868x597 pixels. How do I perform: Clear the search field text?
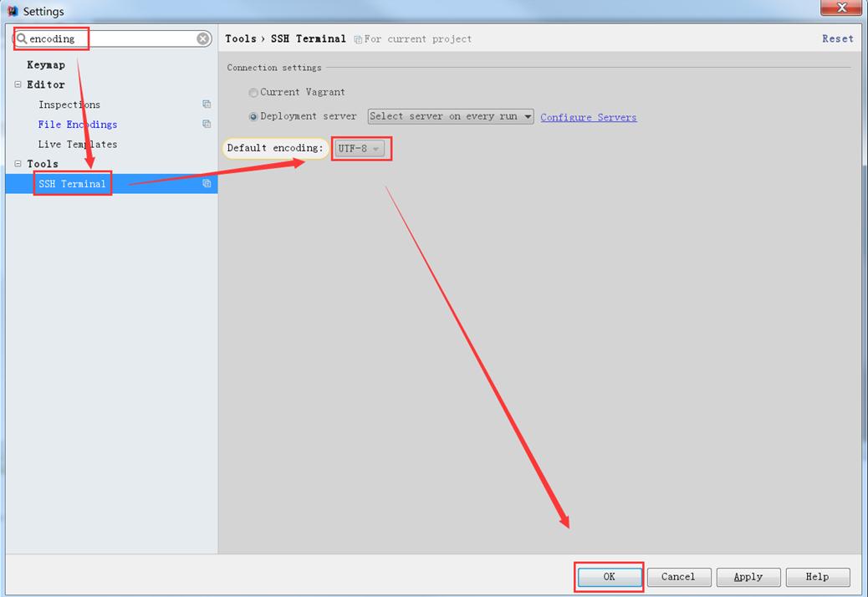coord(203,38)
